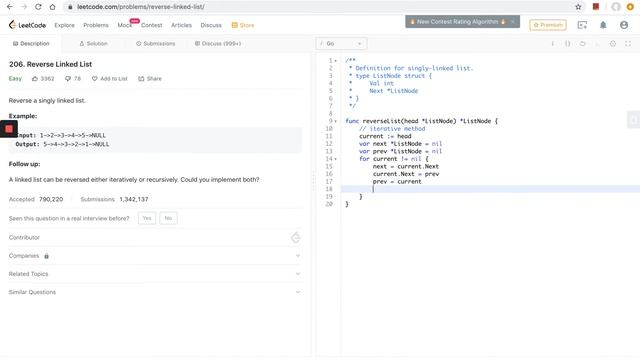Click code line 'next = current.Next'

click(406, 167)
